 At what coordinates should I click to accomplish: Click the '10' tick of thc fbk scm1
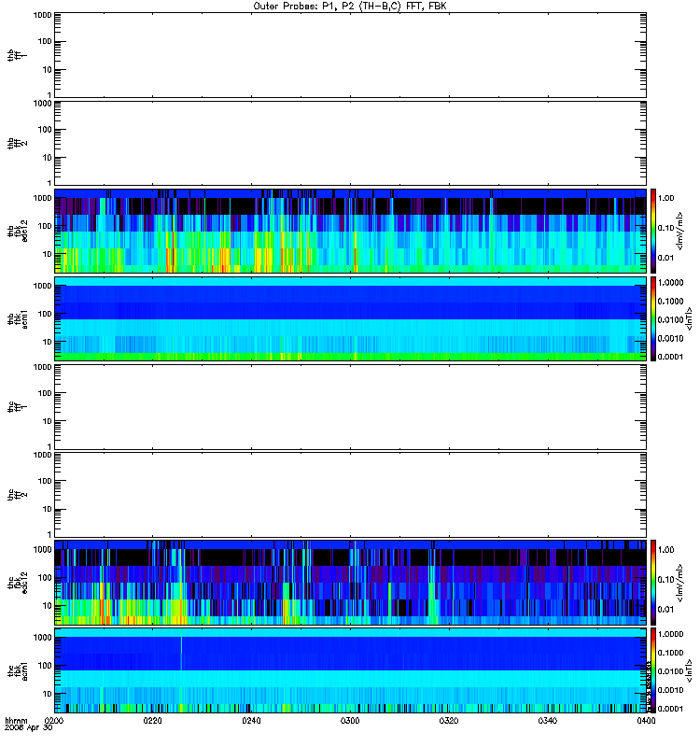48,694
